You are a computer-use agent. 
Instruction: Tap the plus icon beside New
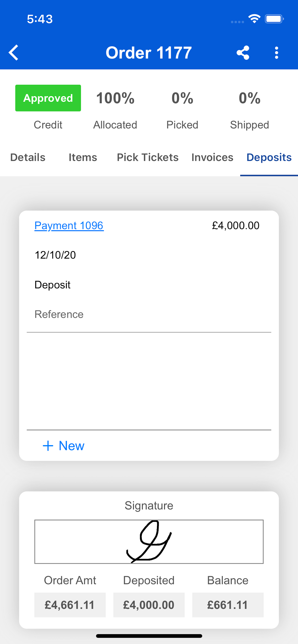coord(48,446)
